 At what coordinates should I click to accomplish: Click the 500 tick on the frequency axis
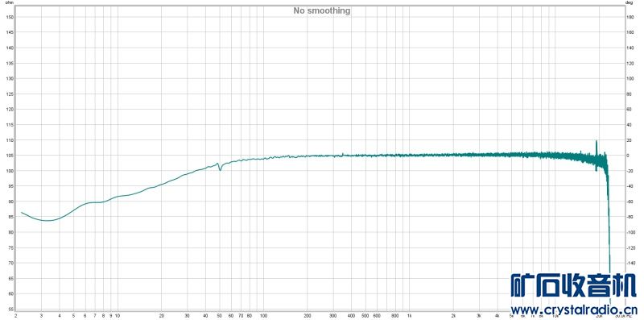(365, 316)
